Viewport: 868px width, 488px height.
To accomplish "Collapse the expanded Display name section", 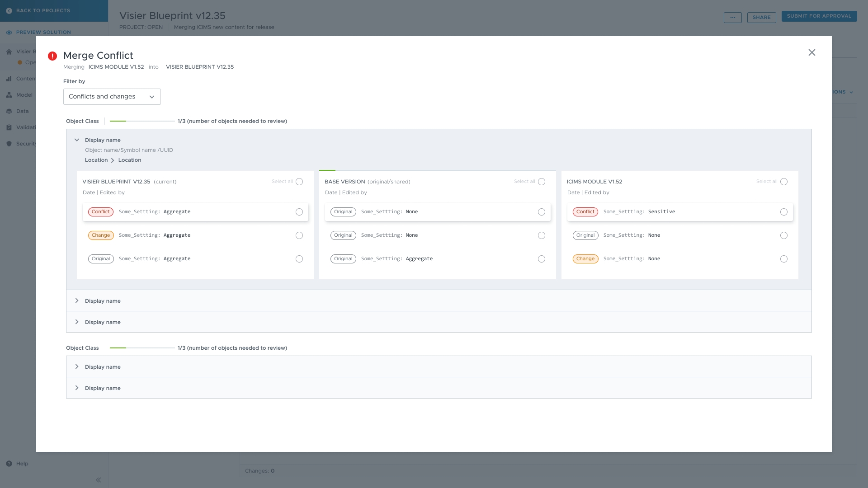I will pyautogui.click(x=77, y=140).
